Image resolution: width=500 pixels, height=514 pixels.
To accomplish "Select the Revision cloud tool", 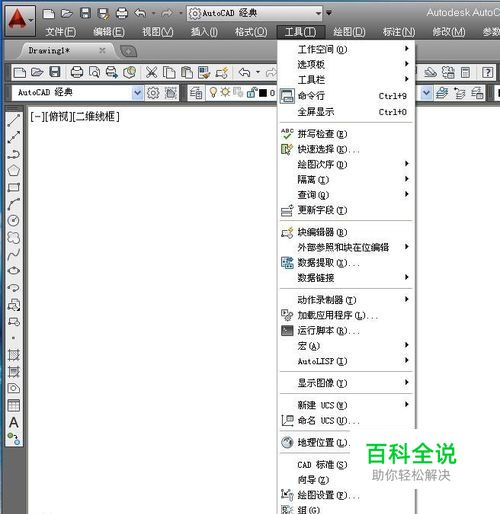I will coord(14,237).
